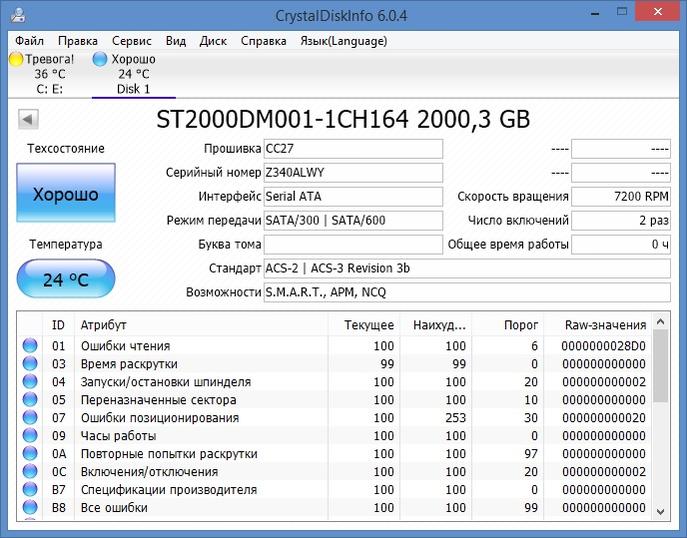Click raw value 000000000020
Screen dimensions: 687x538
point(603,418)
